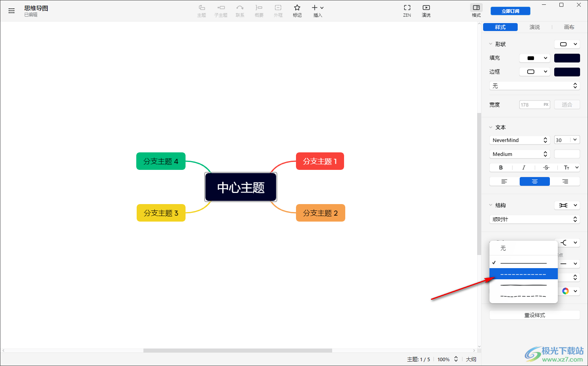Start Pitch (演说) presentation mode
The height and width of the screenshot is (366, 588).
point(426,11)
